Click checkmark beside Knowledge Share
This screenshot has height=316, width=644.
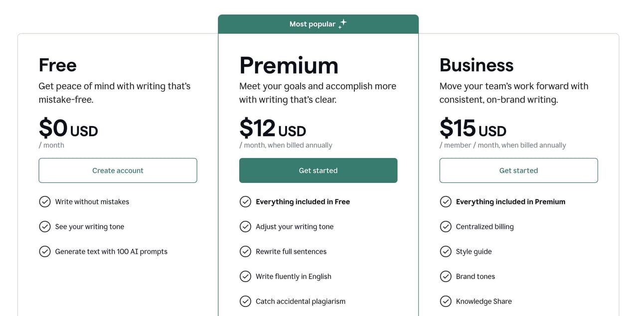[446, 301]
